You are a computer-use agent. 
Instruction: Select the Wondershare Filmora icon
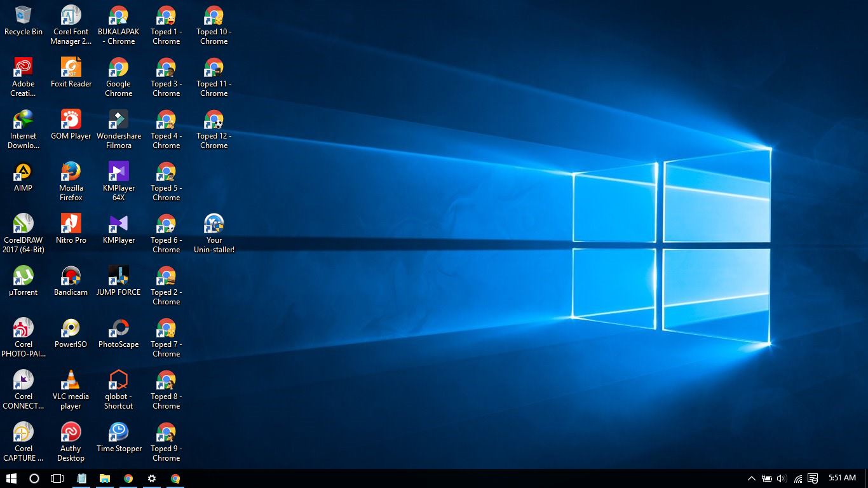[118, 130]
